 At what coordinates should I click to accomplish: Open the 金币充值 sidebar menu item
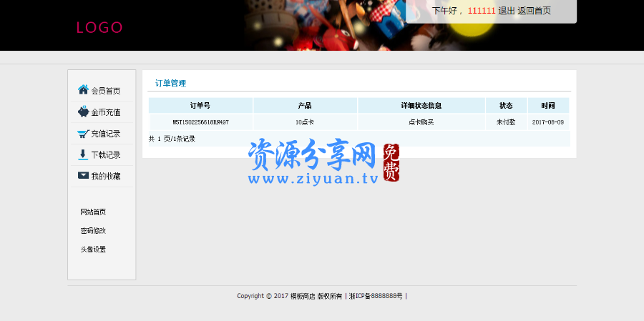(102, 112)
